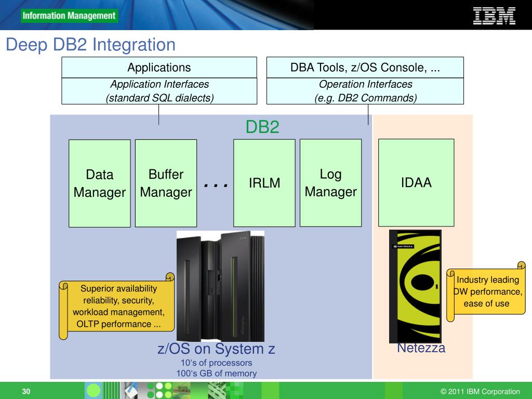Select the Operation Interfaces box
This screenshot has height=399, width=532.
[365, 91]
